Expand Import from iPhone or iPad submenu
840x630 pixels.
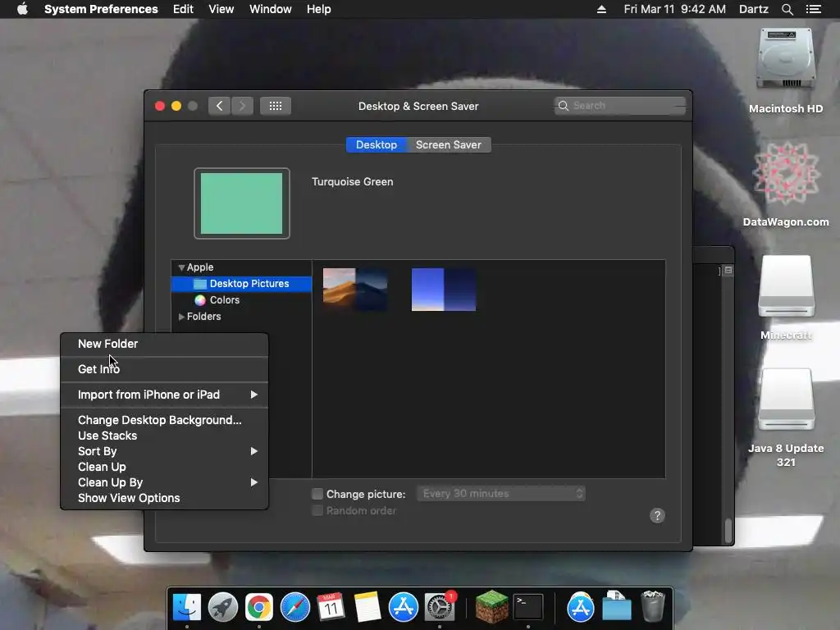[164, 395]
